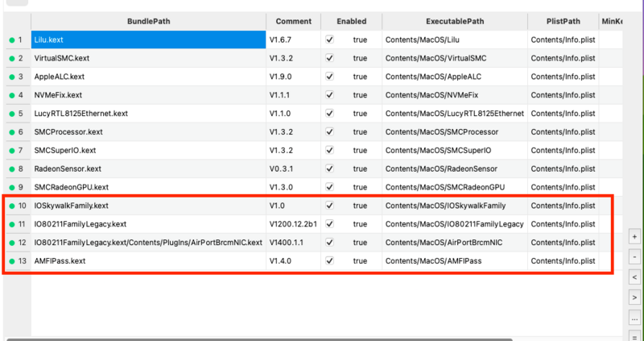Click the Enabled column header
The image size is (644, 341).
click(352, 22)
